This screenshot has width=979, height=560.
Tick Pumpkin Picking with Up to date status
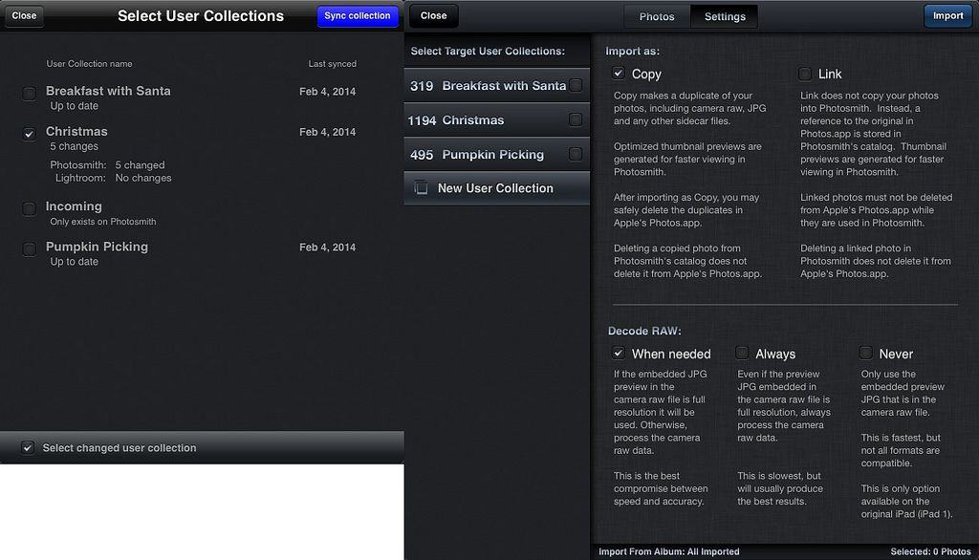tap(29, 249)
